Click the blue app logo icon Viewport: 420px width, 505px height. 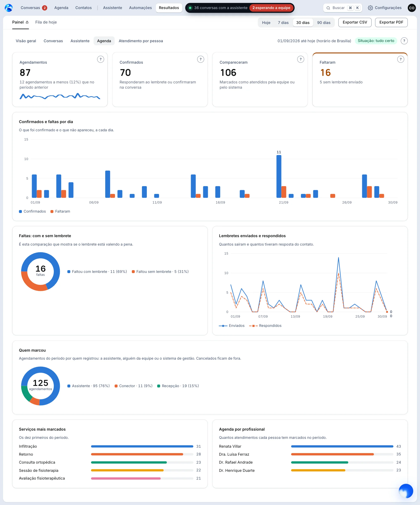pyautogui.click(x=9, y=8)
